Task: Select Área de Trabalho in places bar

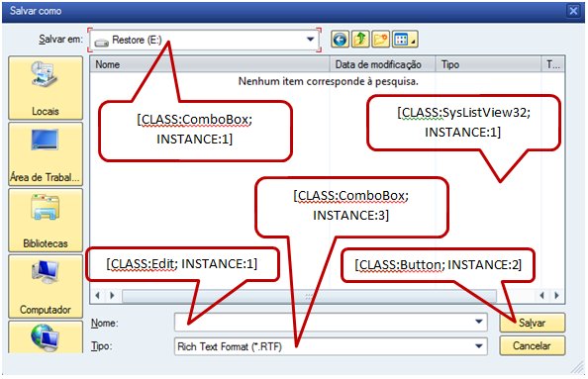Action: coord(46,154)
